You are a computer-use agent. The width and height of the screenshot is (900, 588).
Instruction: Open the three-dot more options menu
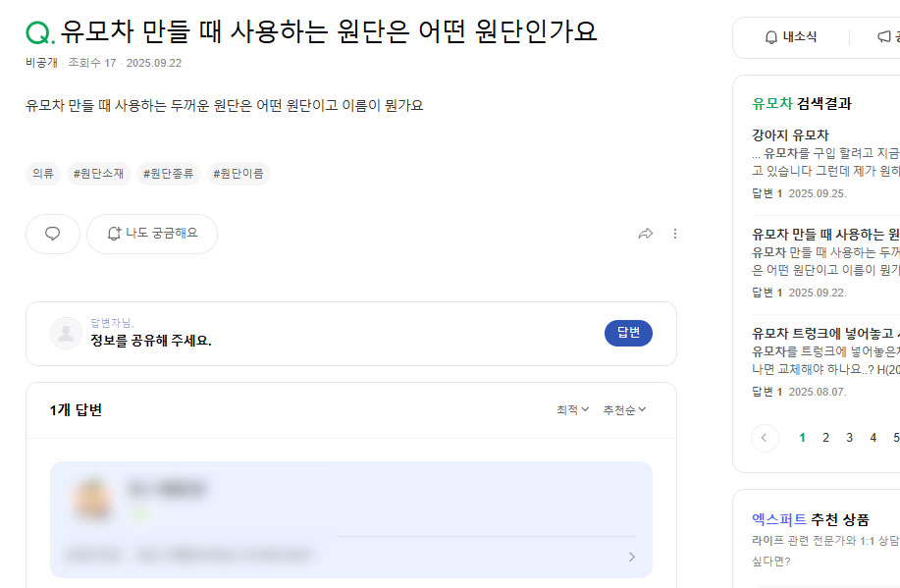coord(674,234)
